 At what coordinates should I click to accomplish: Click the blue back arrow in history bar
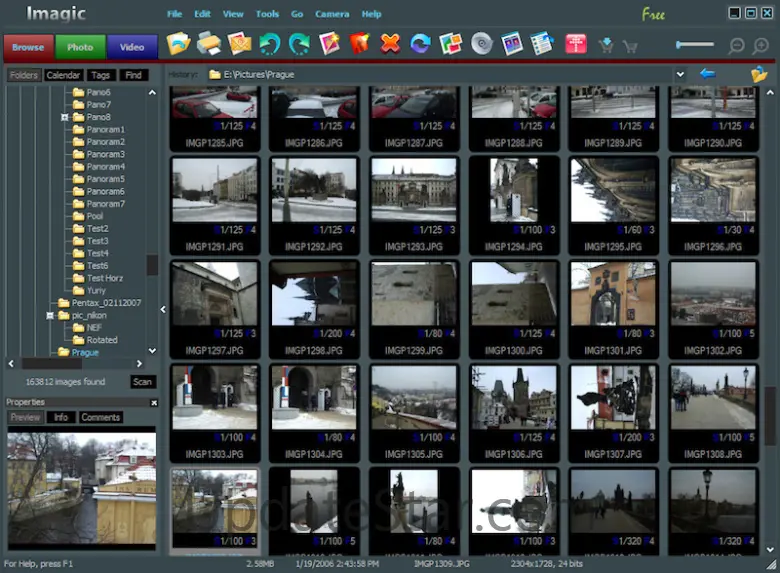pyautogui.click(x=708, y=74)
